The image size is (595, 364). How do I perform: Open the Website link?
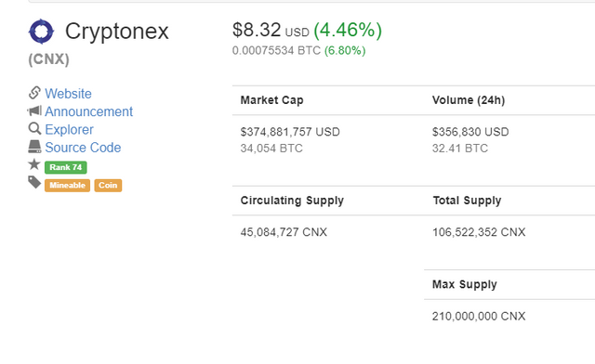68,94
